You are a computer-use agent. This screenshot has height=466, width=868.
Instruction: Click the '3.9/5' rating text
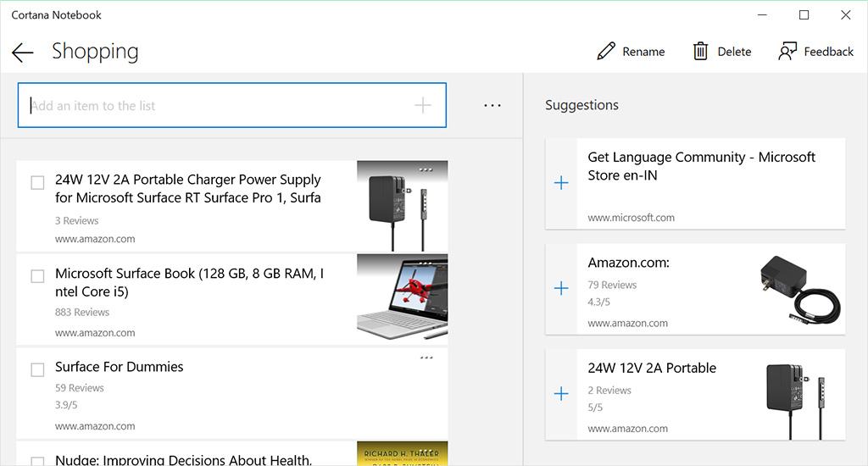[66, 405]
